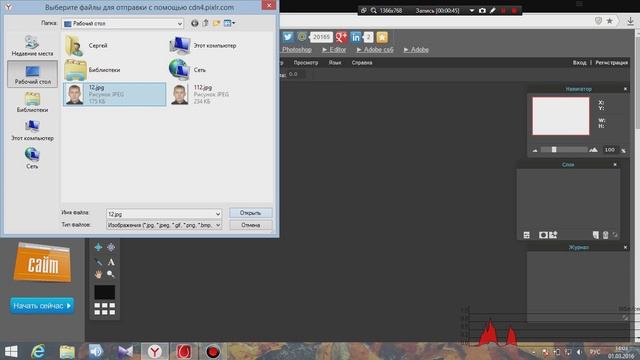Select the color picker eyedropper tool

click(98, 262)
